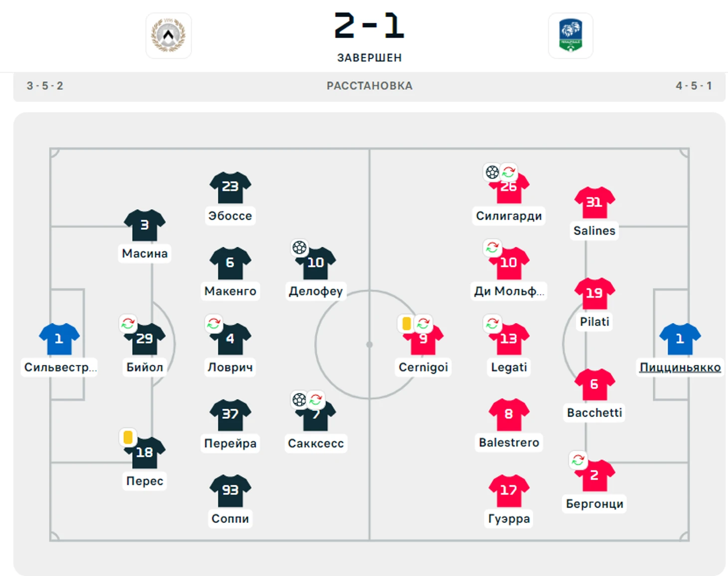Click the 2-1 final score

369,26
